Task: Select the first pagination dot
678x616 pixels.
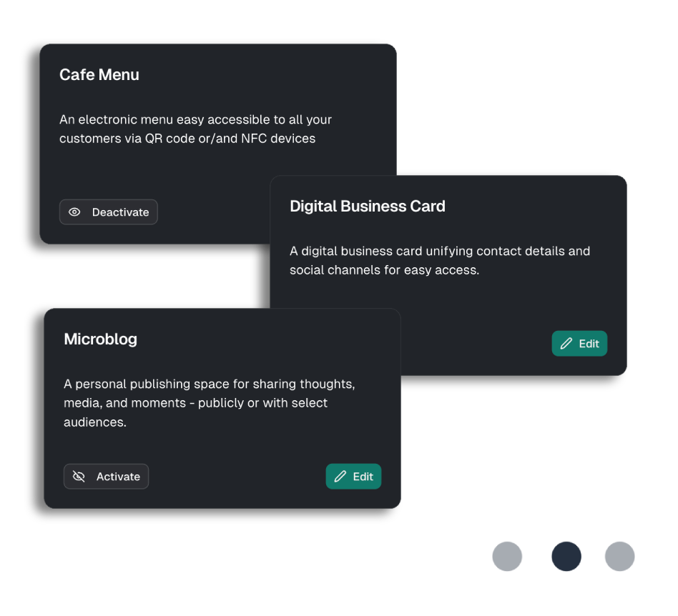Action: point(507,557)
